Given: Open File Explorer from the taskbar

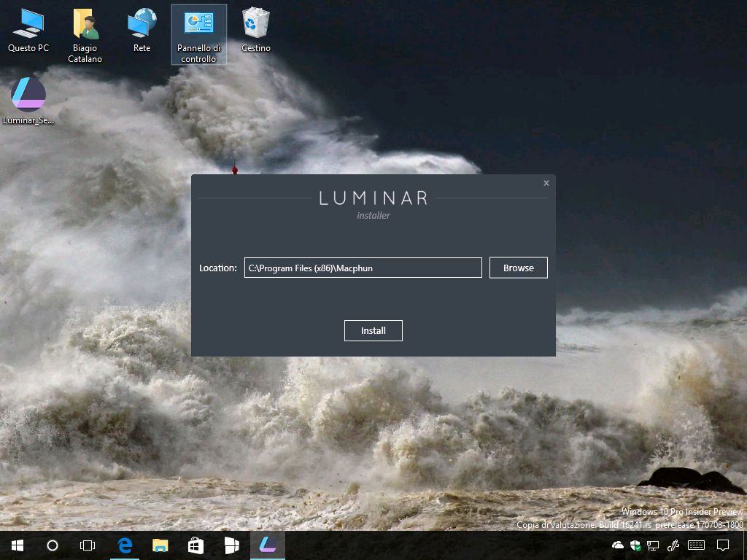Looking at the screenshot, I should tap(160, 545).
